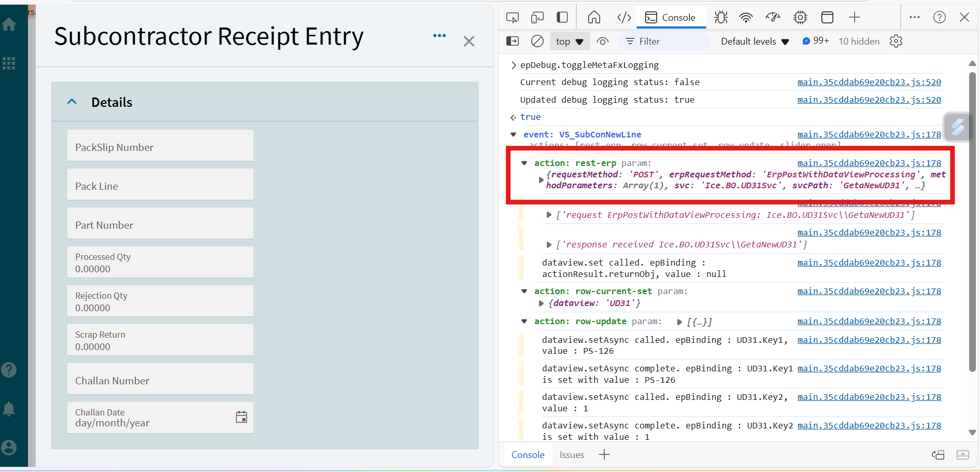Open source link beside event VS_SubConNewLine

(x=869, y=134)
